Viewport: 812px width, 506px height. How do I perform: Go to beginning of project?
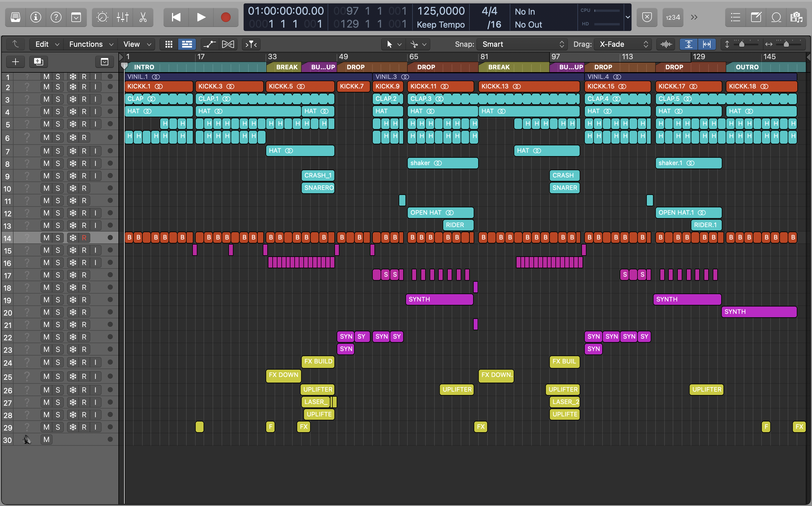(x=176, y=17)
